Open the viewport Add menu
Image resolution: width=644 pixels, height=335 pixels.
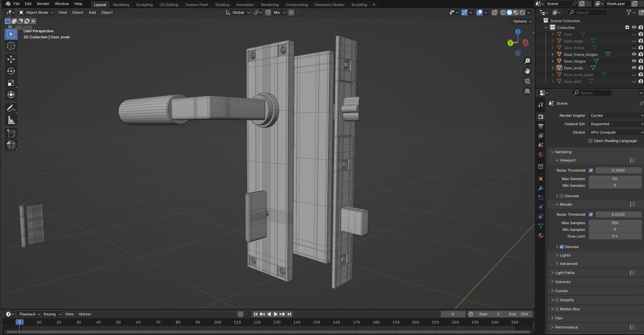(x=92, y=12)
